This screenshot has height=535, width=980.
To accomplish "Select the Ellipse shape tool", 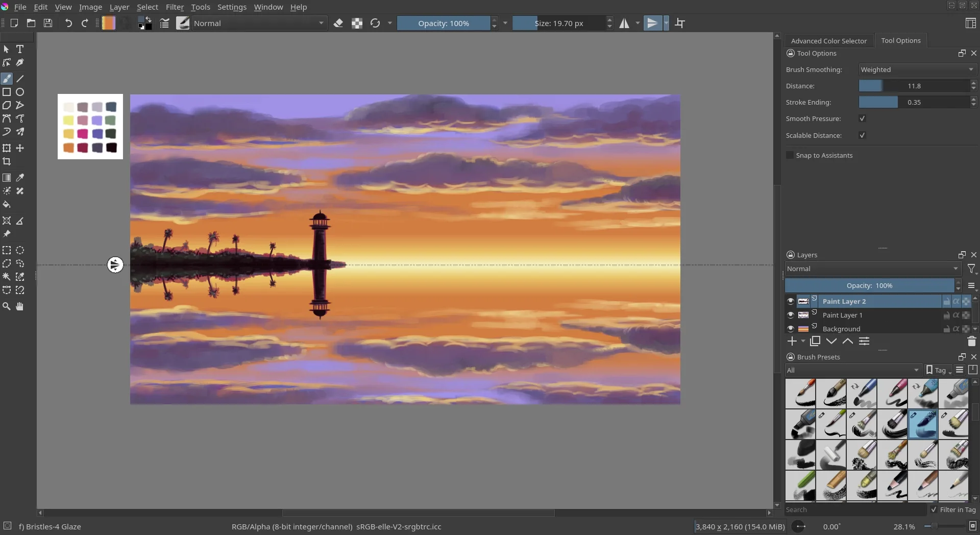I will 20,92.
